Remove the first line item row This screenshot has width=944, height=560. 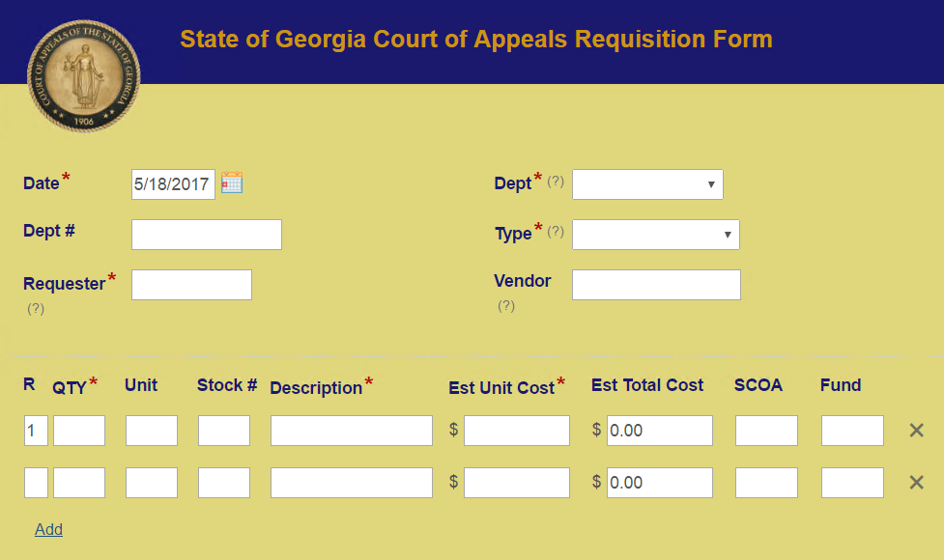point(916,430)
